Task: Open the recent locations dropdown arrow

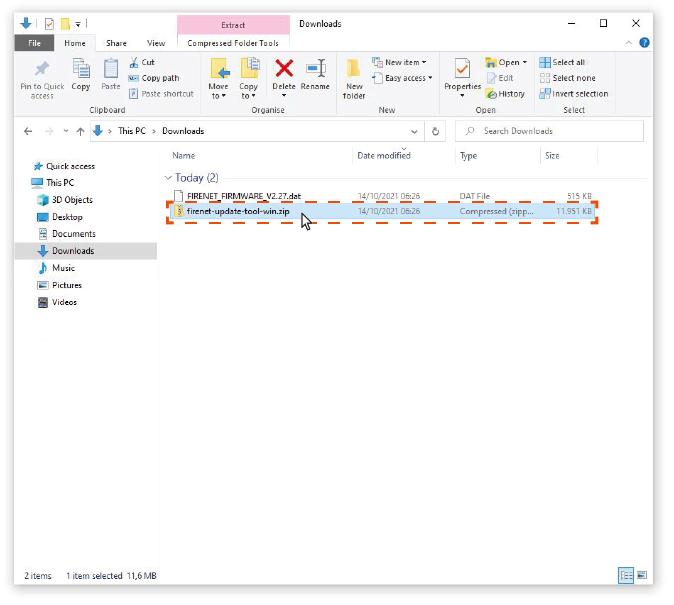Action: click(65, 131)
